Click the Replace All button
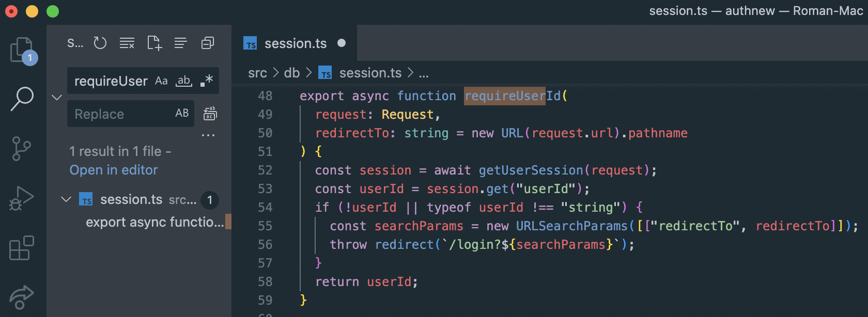The height and width of the screenshot is (317, 868). [210, 114]
